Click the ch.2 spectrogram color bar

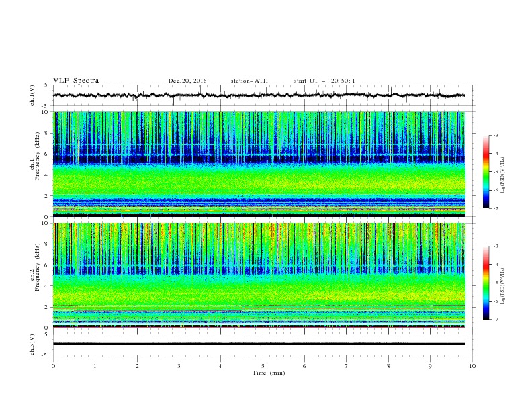click(486, 283)
